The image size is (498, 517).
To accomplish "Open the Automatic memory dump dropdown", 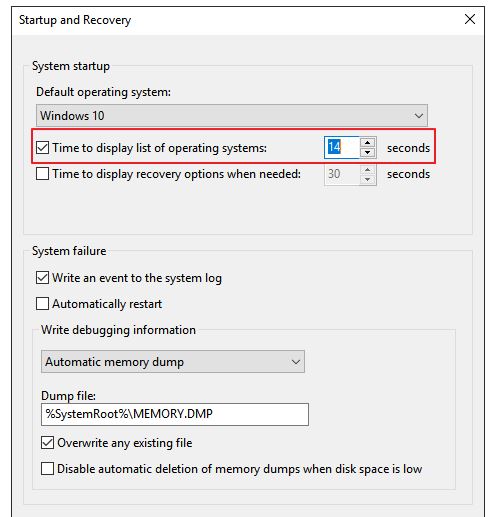I will coord(173,361).
